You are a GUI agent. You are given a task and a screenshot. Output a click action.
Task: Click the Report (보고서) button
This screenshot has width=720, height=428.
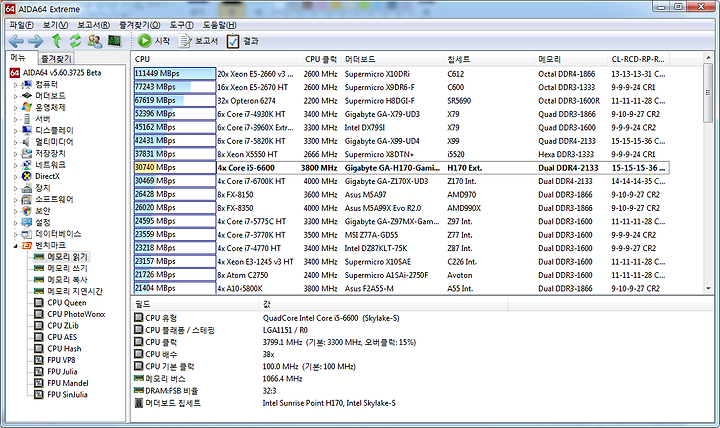coord(198,41)
